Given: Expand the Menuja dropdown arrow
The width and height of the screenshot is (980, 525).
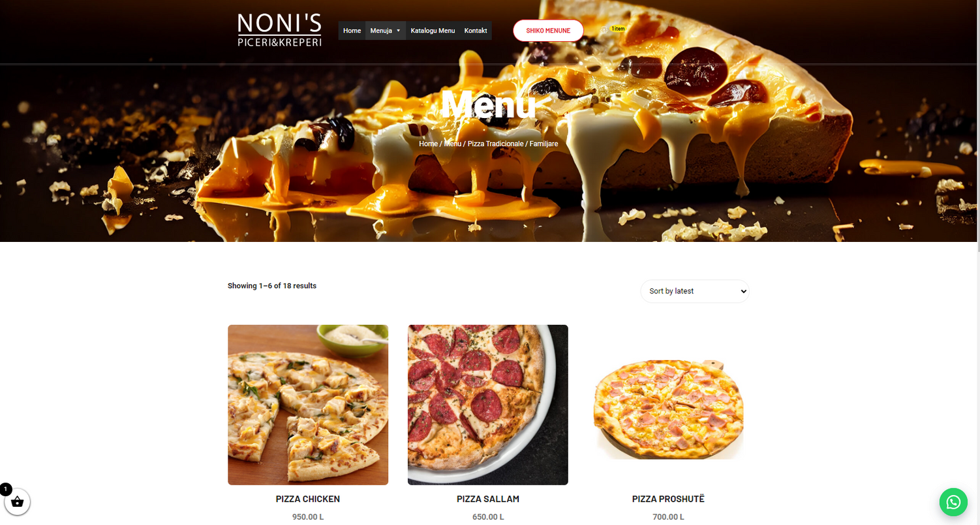Looking at the screenshot, I should click(398, 31).
